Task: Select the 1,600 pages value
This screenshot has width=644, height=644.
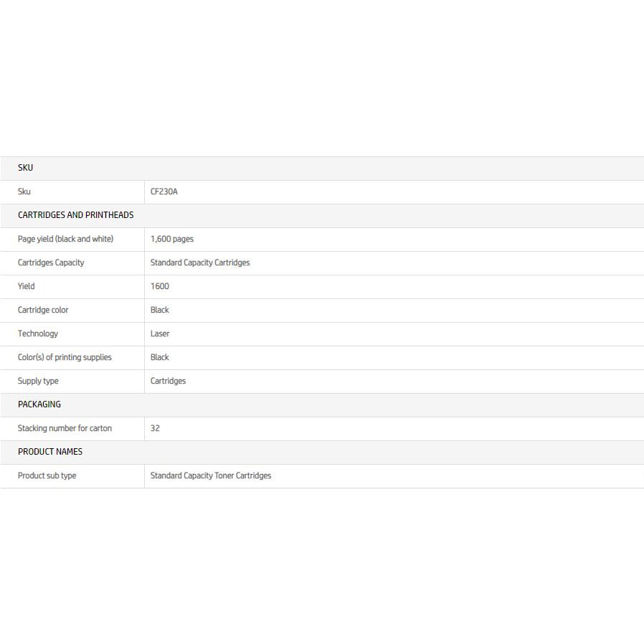Action: pos(172,239)
